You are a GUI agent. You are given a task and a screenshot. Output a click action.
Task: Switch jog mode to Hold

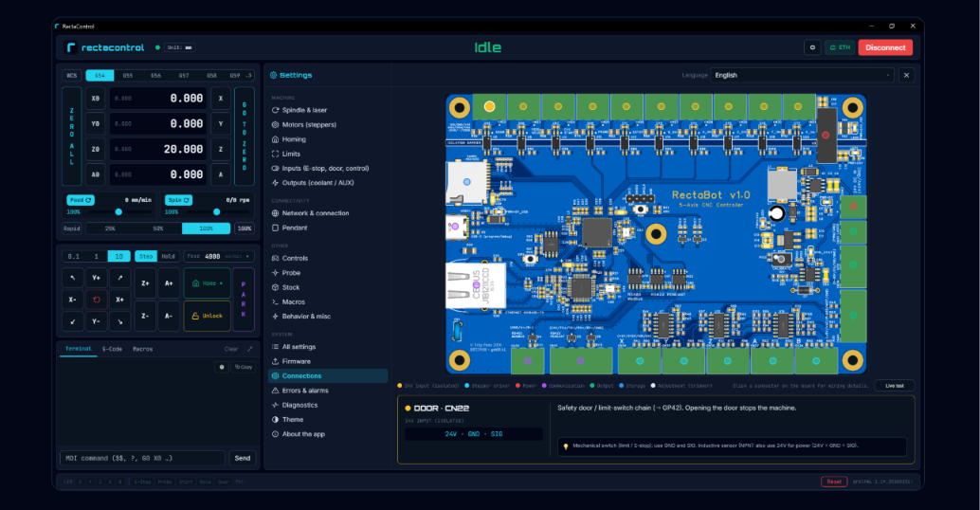[x=168, y=256]
